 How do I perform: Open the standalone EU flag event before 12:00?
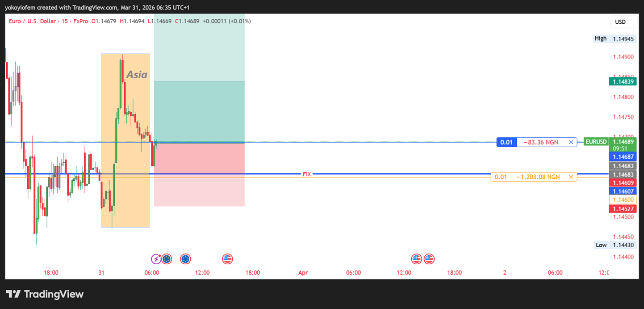(185, 259)
